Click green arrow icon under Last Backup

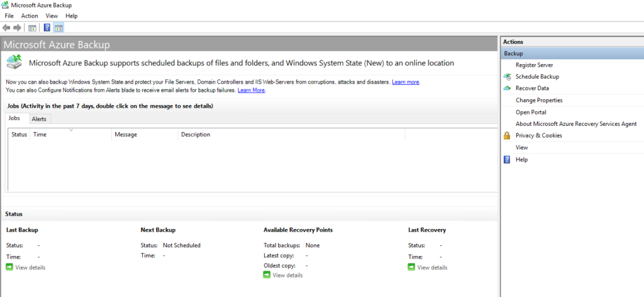click(9, 267)
